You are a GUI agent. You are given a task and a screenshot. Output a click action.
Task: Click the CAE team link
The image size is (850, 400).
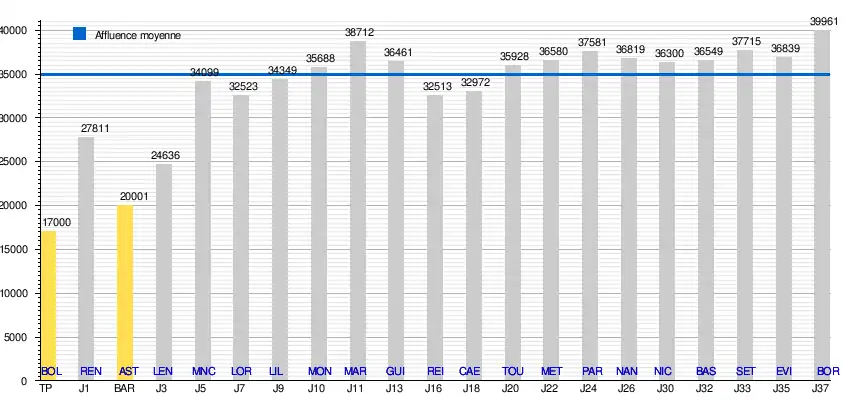(470, 371)
